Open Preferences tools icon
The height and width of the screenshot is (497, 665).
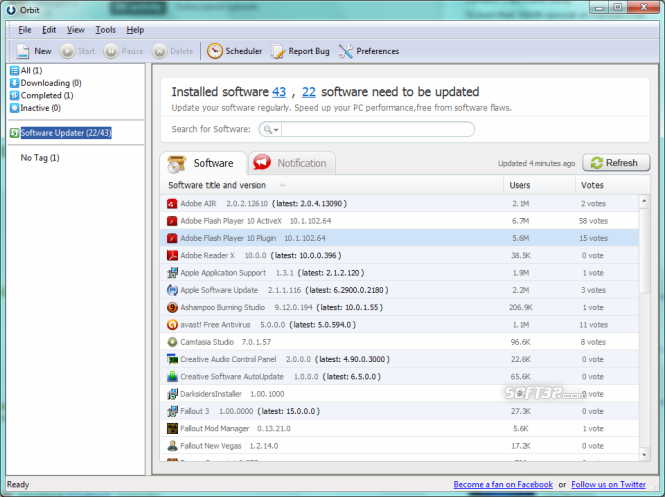pos(346,51)
